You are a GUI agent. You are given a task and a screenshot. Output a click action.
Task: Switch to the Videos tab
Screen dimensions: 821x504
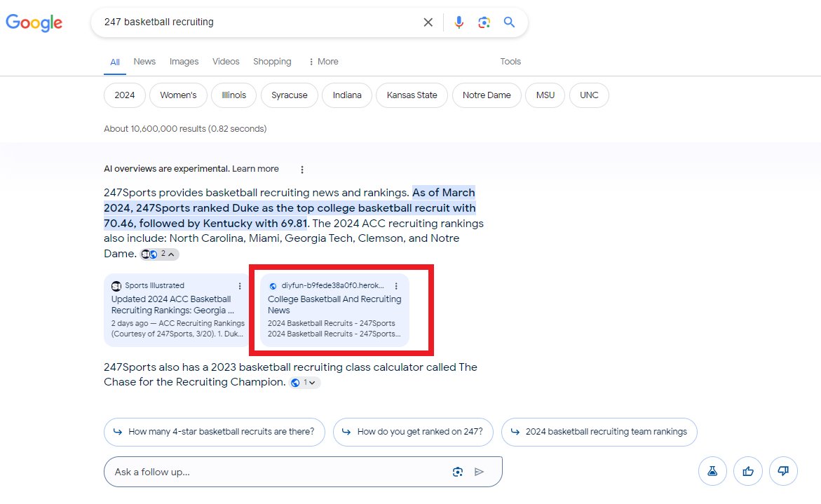tap(226, 62)
